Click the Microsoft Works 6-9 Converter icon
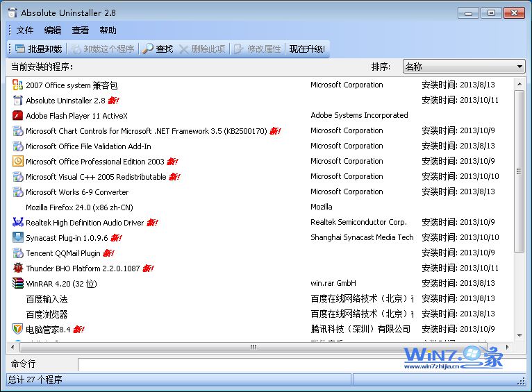This screenshot has width=532, height=392. pyautogui.click(x=17, y=191)
